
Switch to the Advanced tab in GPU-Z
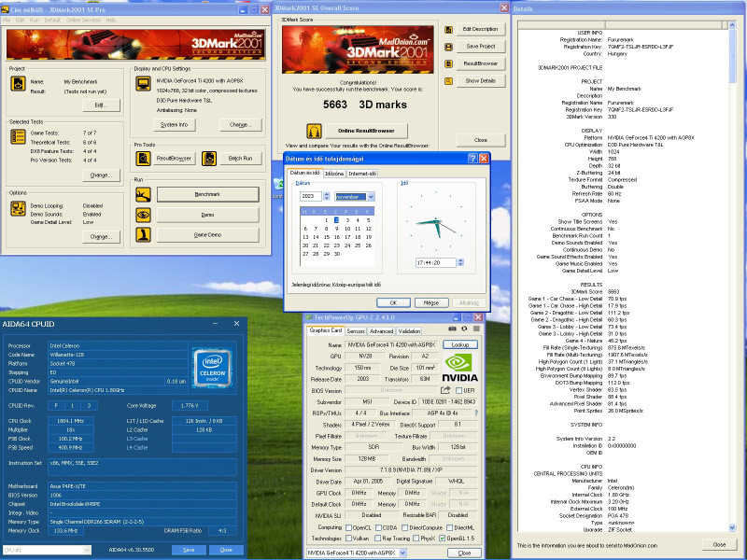tap(382, 331)
